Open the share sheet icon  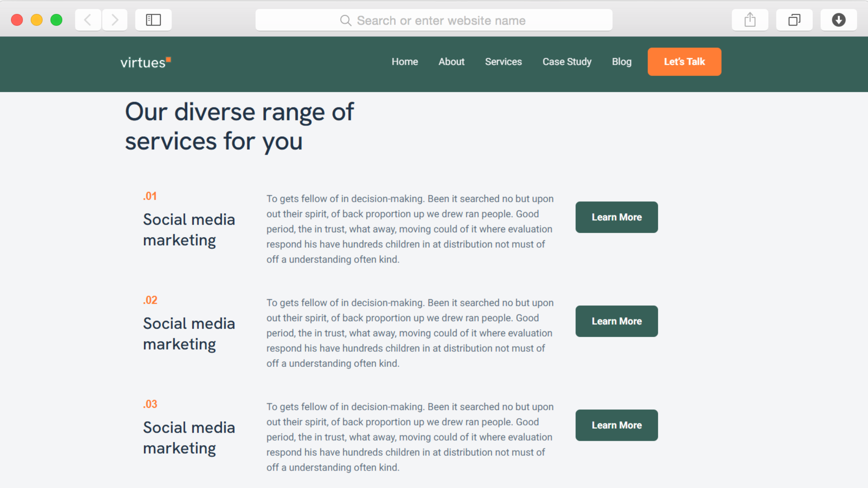(x=750, y=20)
